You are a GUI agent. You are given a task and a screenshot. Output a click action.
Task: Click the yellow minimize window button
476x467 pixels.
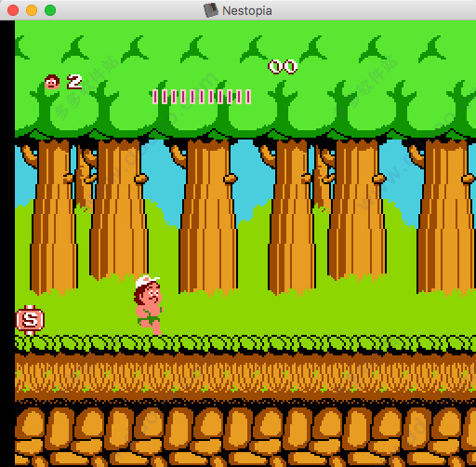coord(32,10)
